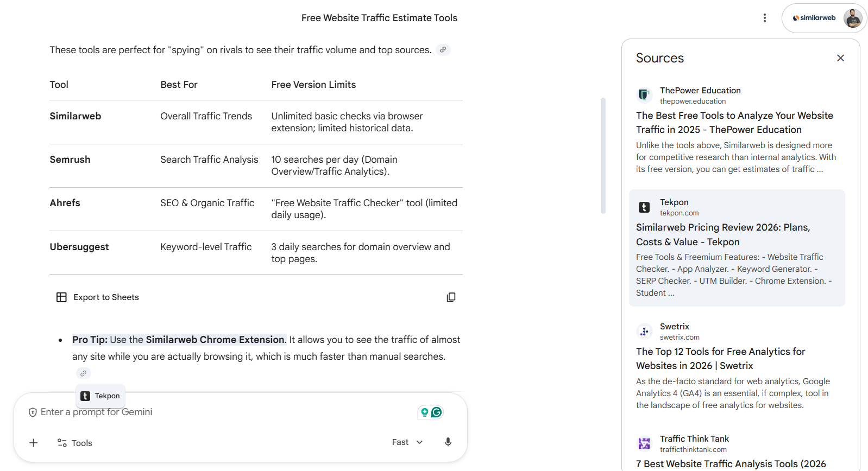Click the main chat vertical scrollbar
This screenshot has height=471, width=868.
coord(603,156)
